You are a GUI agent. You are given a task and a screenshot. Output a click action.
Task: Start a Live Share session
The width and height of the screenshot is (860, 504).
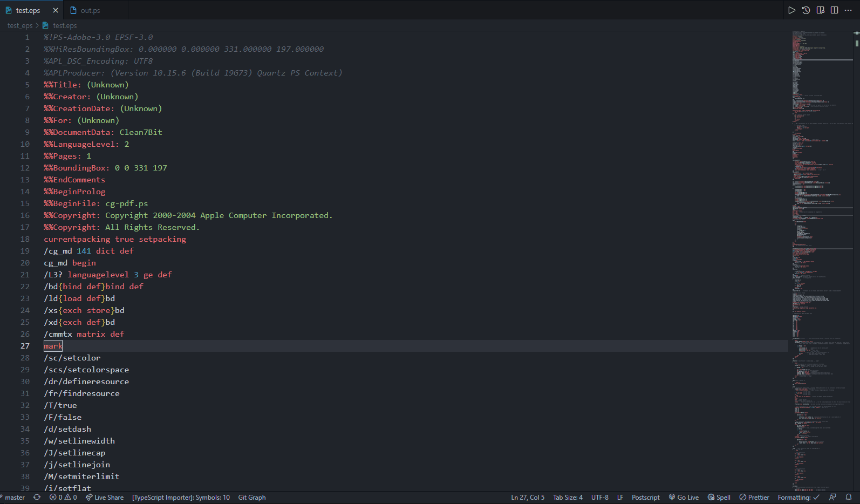(x=105, y=498)
